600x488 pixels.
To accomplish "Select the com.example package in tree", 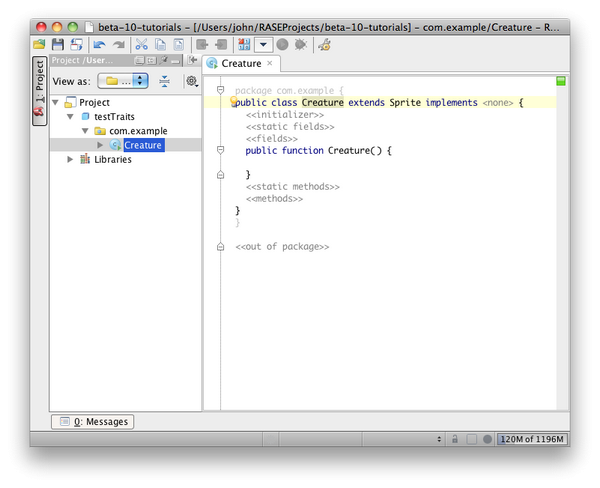I will pos(138,131).
